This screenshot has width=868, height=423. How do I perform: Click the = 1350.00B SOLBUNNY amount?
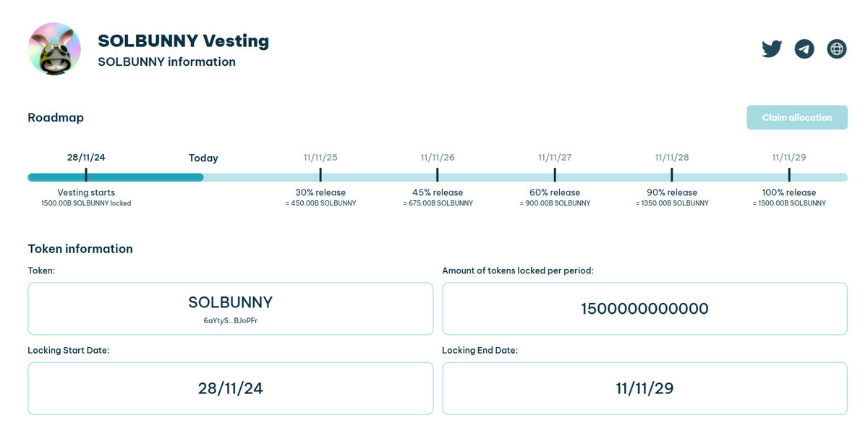672,203
